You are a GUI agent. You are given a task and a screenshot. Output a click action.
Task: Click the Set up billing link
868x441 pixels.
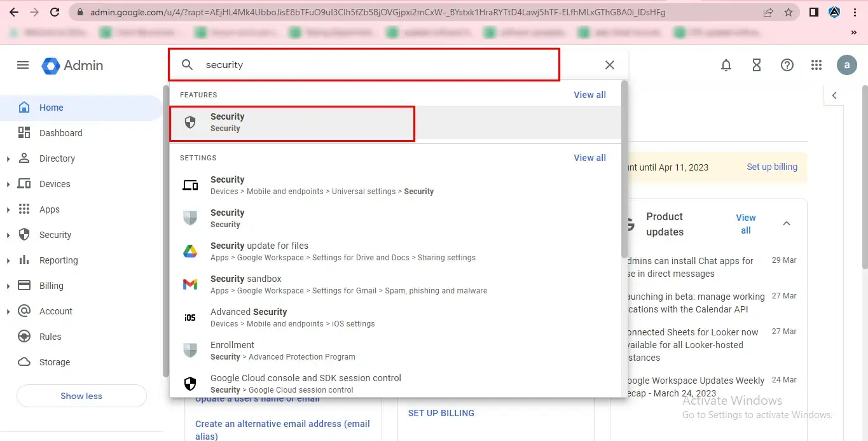pyautogui.click(x=772, y=167)
